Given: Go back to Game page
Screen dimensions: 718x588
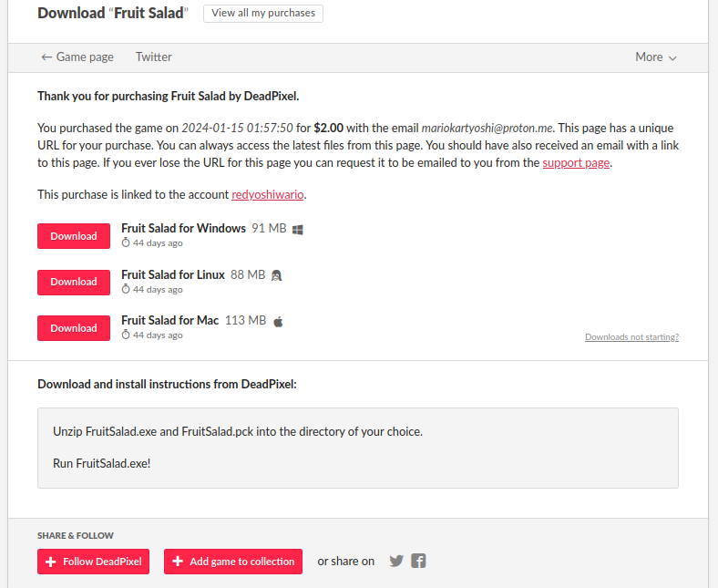Looking at the screenshot, I should [77, 57].
